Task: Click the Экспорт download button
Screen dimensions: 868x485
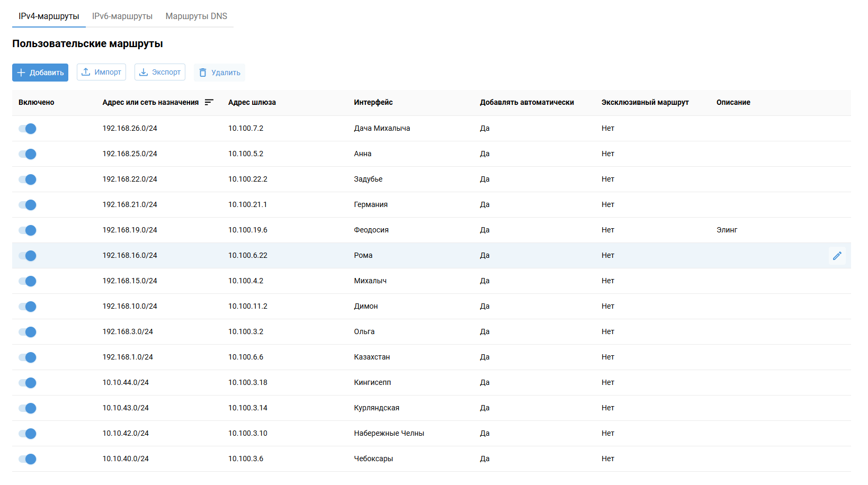Action: point(159,72)
